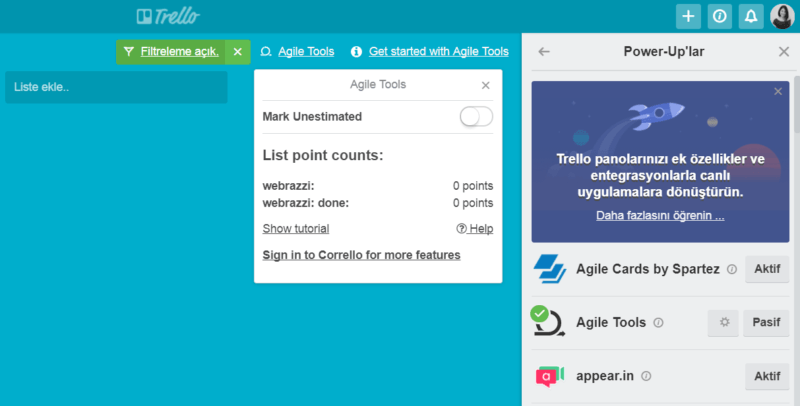Open the user profile avatar
800x406 pixels.
(782, 16)
